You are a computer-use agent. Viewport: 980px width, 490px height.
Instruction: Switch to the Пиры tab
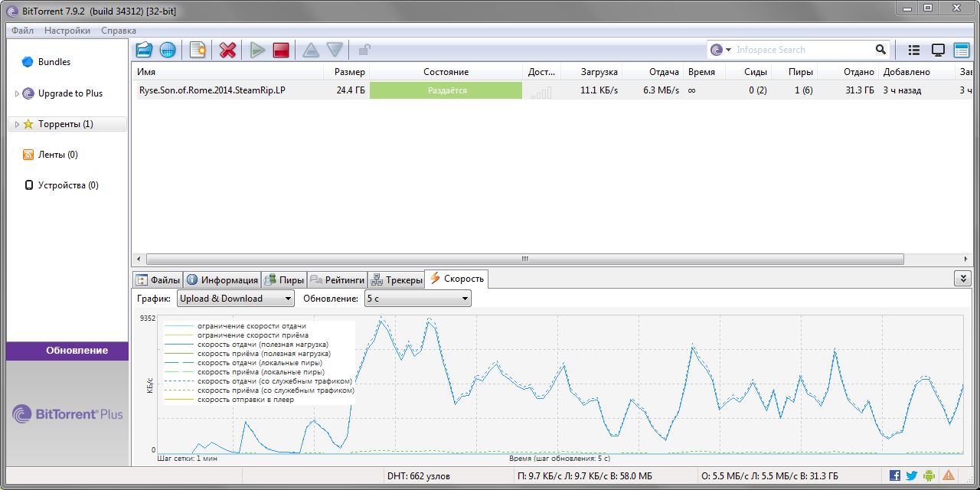(283, 280)
